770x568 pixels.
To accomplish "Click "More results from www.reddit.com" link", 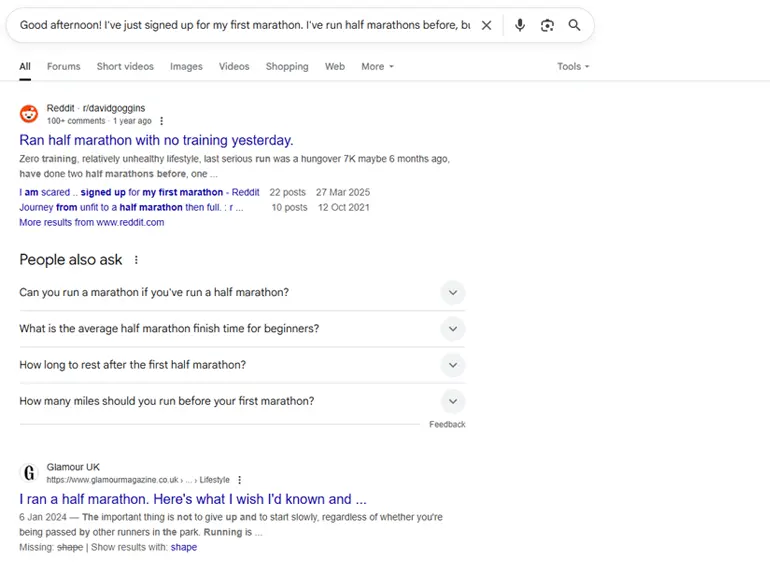I will tap(91, 222).
